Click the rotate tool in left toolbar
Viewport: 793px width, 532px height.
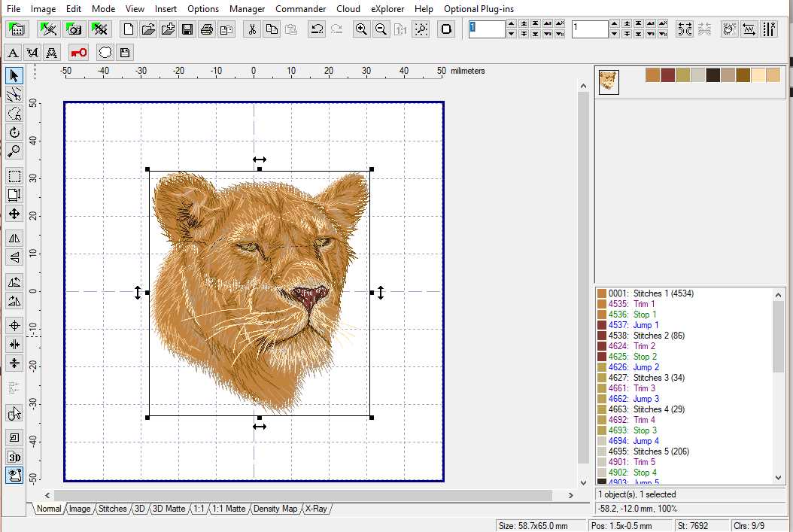14,132
